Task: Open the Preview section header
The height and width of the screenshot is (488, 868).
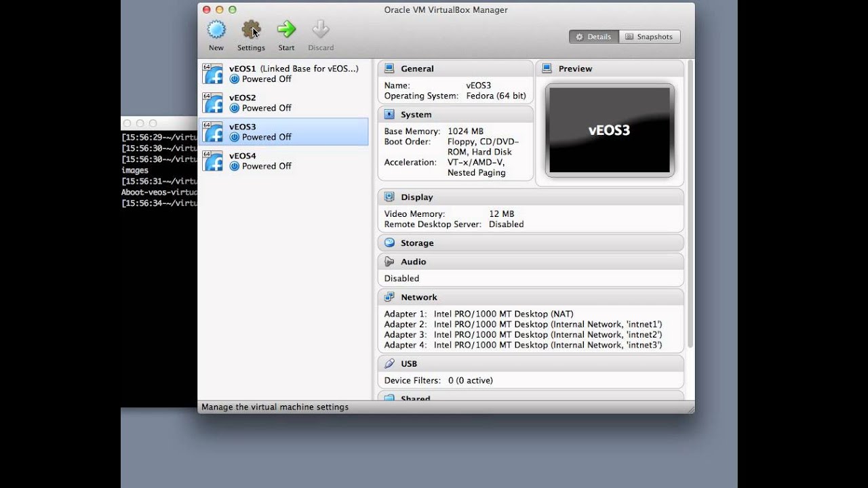Action: 610,68
